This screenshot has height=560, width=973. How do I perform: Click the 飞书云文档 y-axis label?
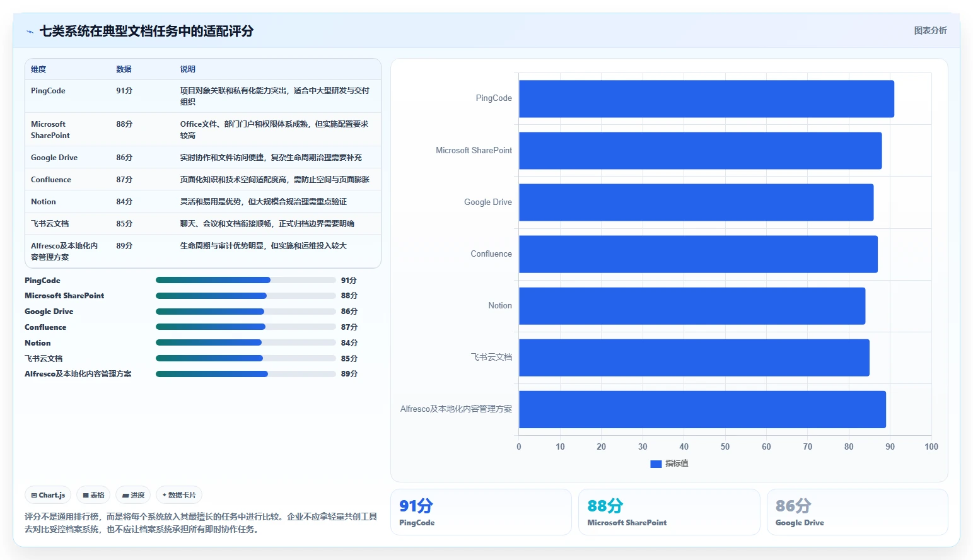(x=491, y=358)
